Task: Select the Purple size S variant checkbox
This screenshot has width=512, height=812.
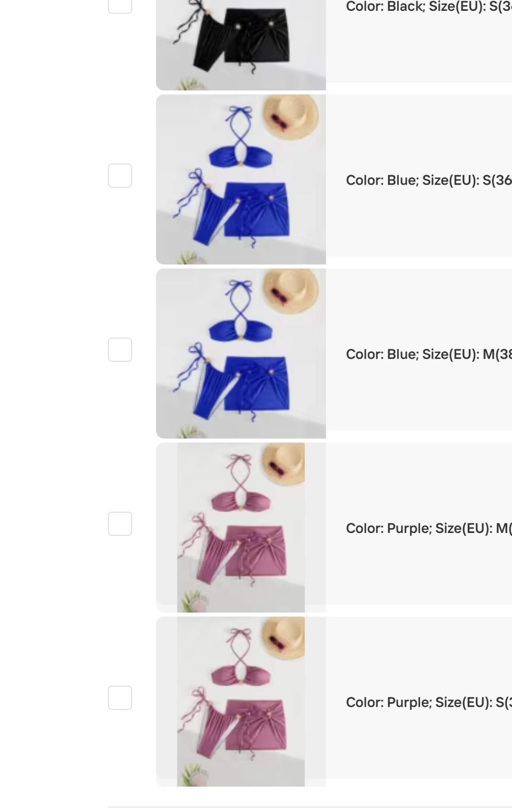Action: [120, 698]
